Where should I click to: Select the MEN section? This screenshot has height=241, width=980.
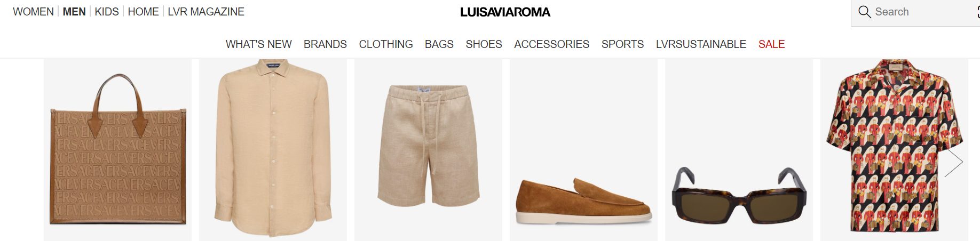coord(74,12)
